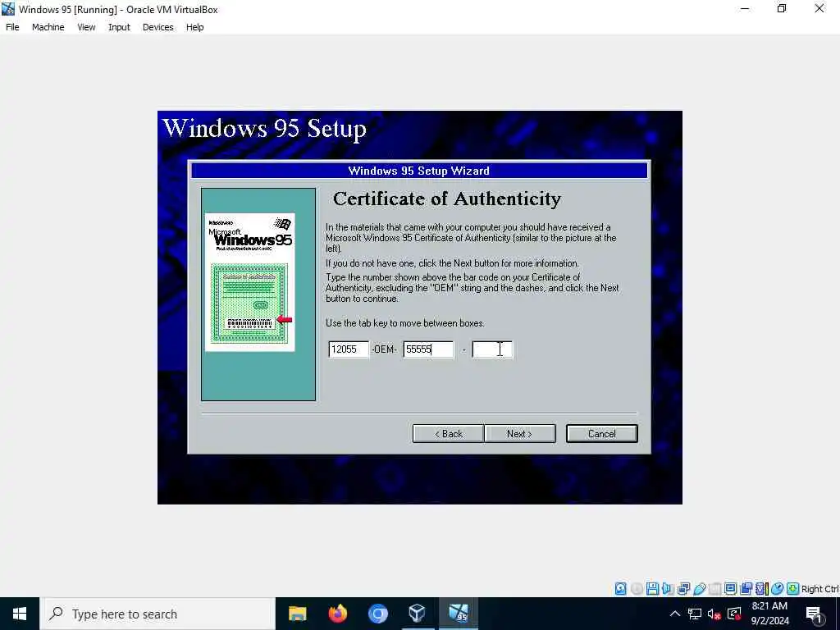Click the mouse integration status icon
This screenshot has width=840, height=630.
[778, 589]
